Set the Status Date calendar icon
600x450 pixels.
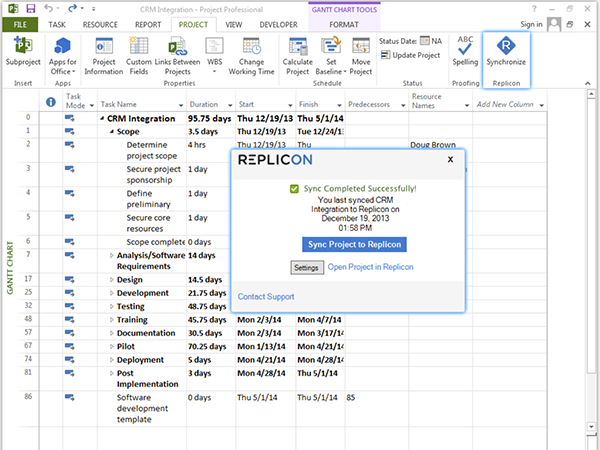click(424, 41)
